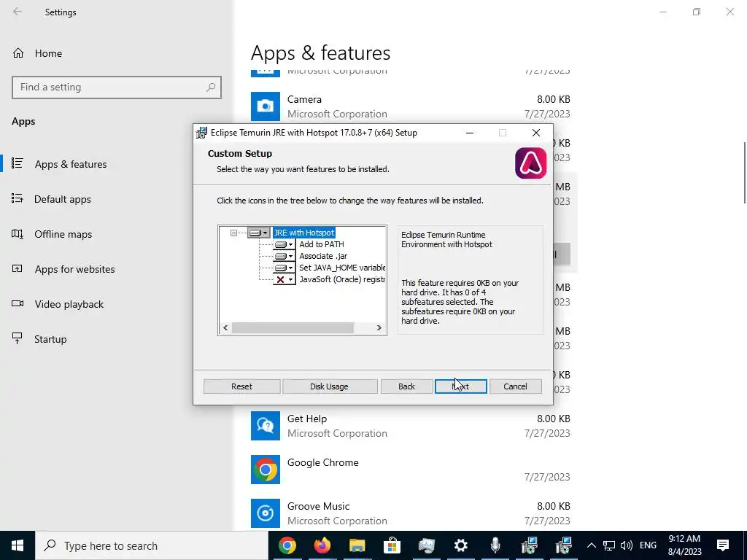Click the installer icon in the setup title bar
Screen dimensions: 747x560
pos(201,133)
